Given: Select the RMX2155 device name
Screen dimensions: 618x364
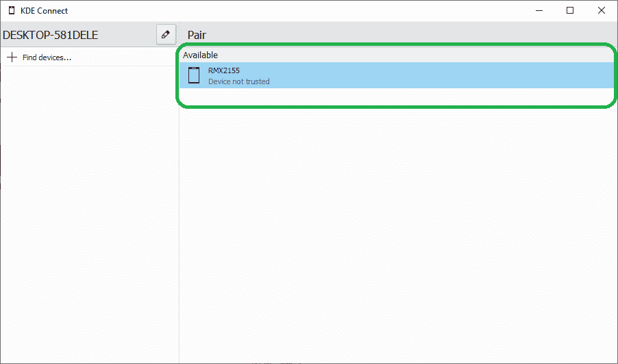Looking at the screenshot, I should [x=224, y=70].
